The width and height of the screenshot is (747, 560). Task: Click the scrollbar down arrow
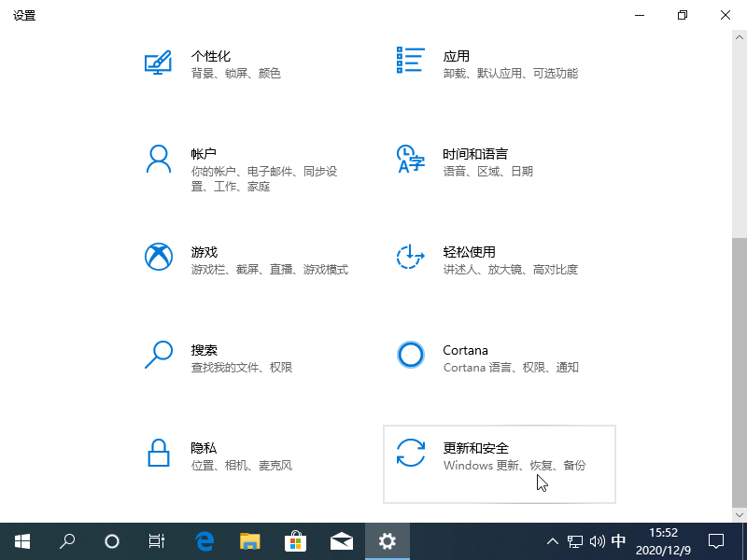coord(740,514)
